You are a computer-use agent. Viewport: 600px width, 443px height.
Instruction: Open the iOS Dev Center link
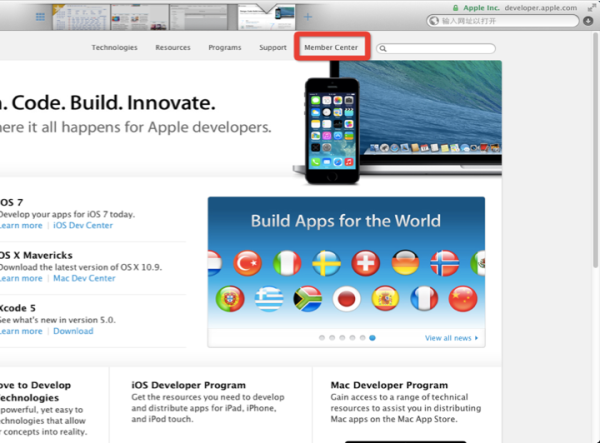83,226
